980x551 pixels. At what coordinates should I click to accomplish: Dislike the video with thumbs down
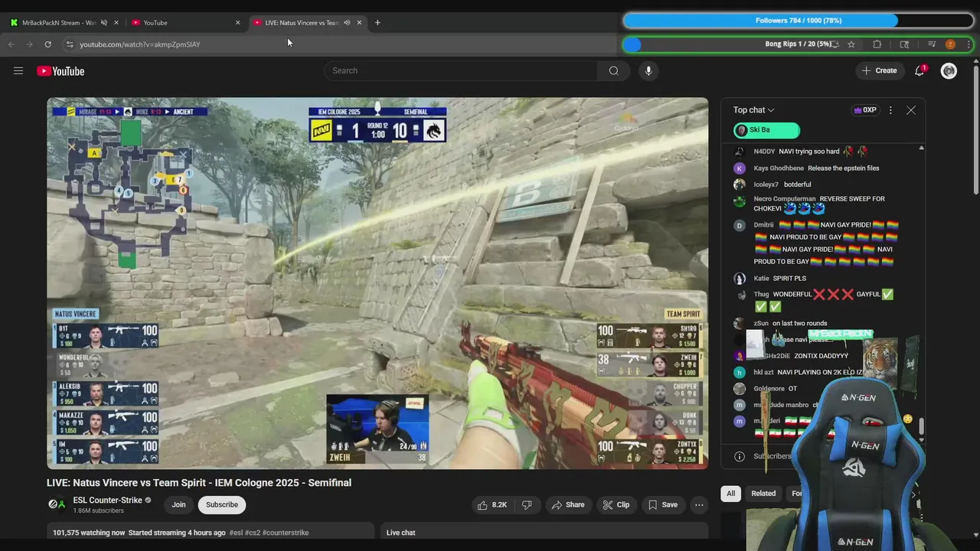click(527, 505)
